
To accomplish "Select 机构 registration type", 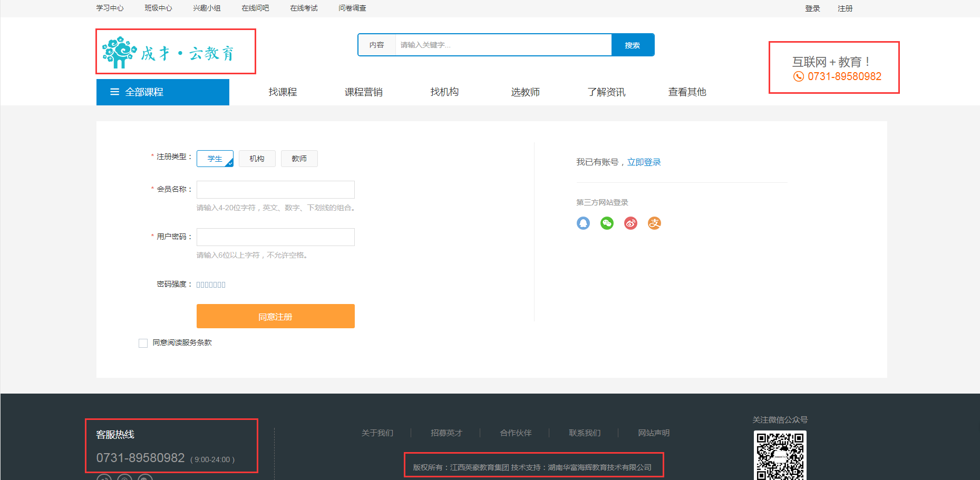I will 257,159.
